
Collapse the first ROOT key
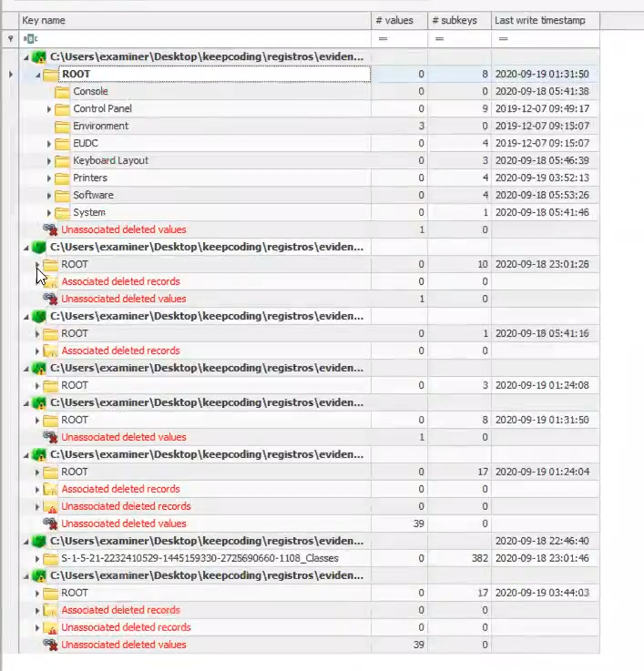[x=37, y=75]
